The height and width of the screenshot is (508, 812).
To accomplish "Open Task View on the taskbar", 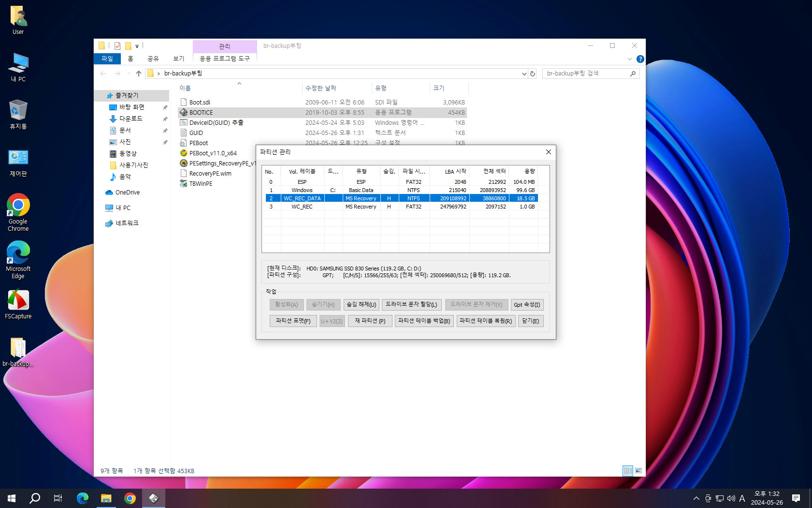I will click(58, 498).
